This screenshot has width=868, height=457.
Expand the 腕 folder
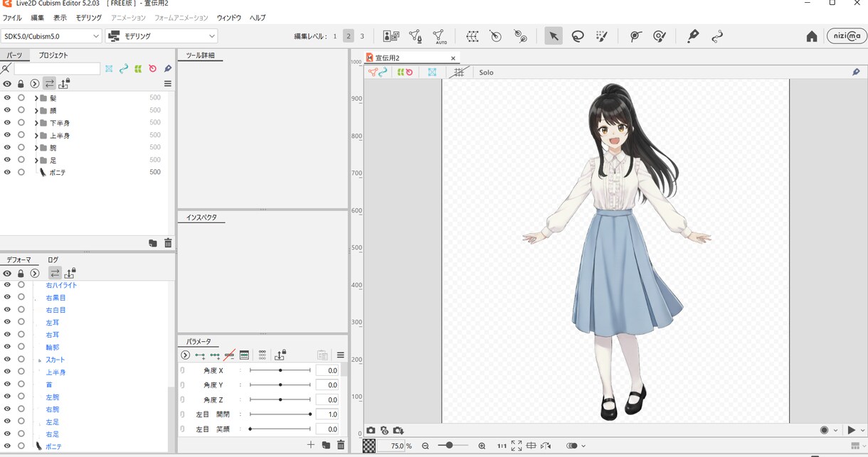coord(36,148)
